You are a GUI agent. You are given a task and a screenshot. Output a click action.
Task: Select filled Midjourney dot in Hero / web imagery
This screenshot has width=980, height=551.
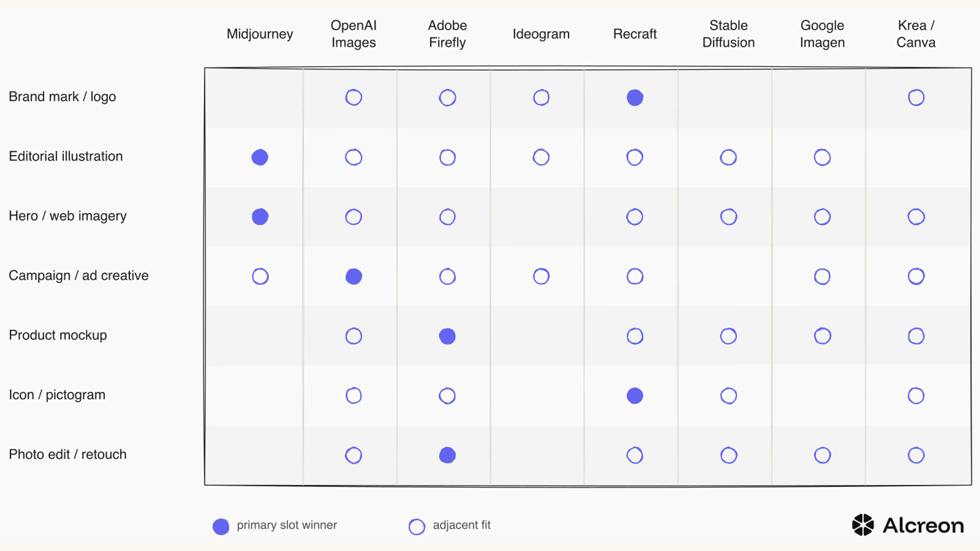(260, 217)
